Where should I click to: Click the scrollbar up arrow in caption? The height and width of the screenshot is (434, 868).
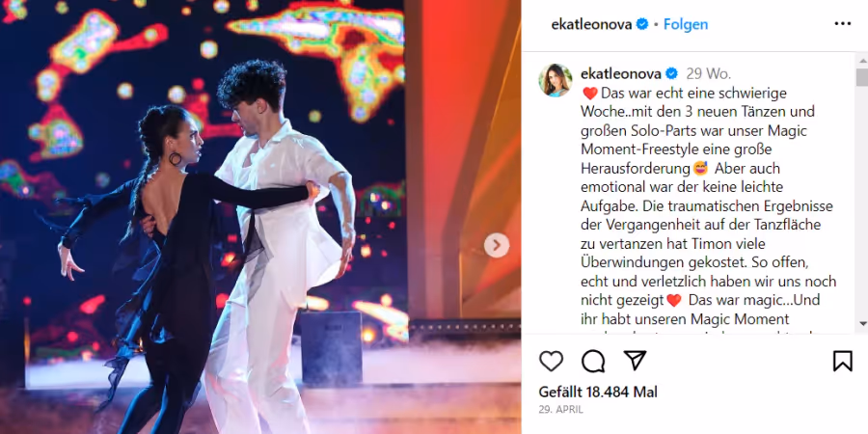coord(862,59)
